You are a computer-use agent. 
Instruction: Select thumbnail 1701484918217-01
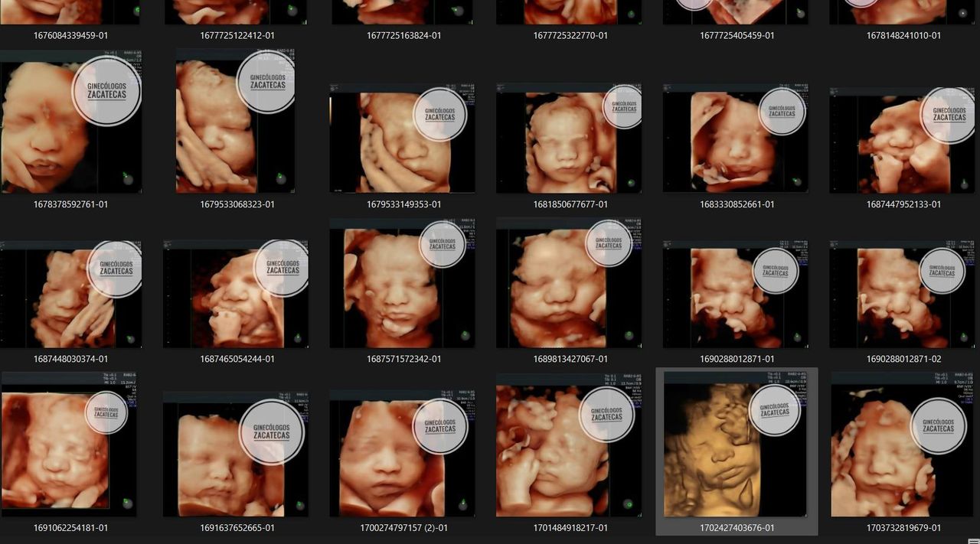(x=568, y=445)
